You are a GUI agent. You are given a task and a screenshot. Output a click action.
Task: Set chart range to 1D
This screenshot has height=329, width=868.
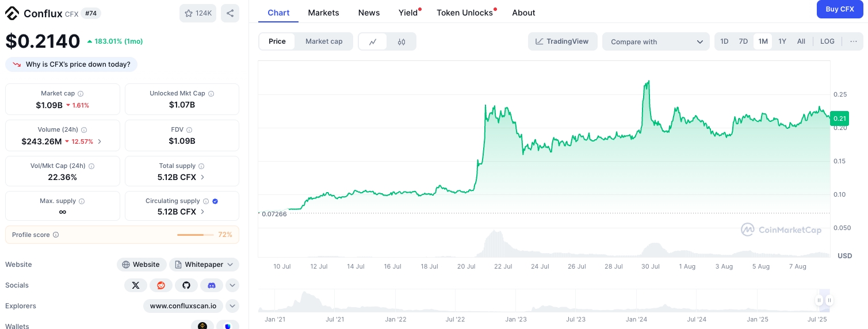pos(724,41)
